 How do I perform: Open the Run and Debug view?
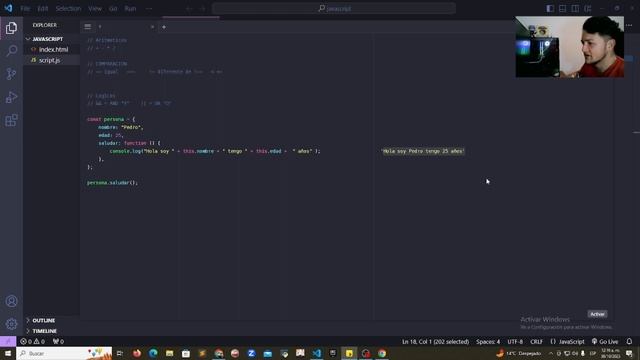(11, 97)
